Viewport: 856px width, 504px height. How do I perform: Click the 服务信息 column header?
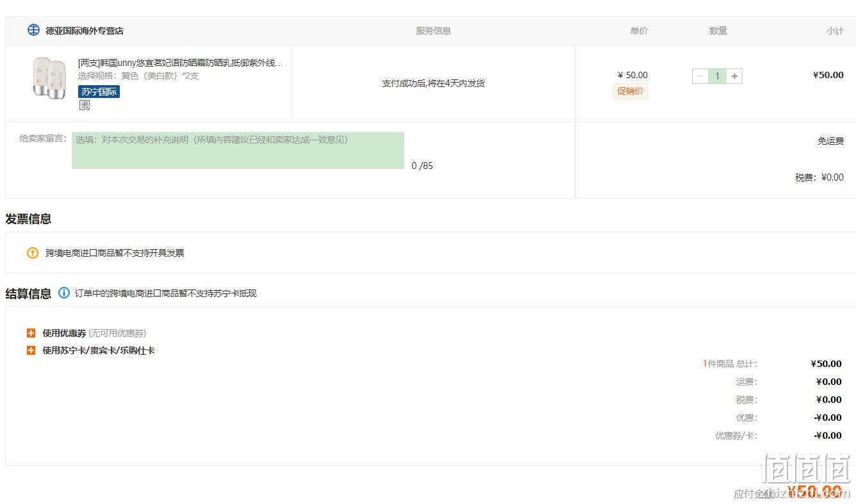tap(433, 31)
